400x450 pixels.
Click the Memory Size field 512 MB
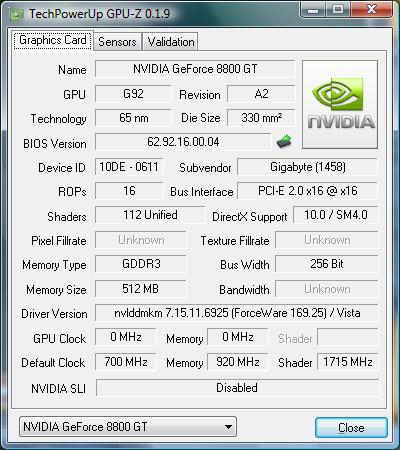coord(141,289)
